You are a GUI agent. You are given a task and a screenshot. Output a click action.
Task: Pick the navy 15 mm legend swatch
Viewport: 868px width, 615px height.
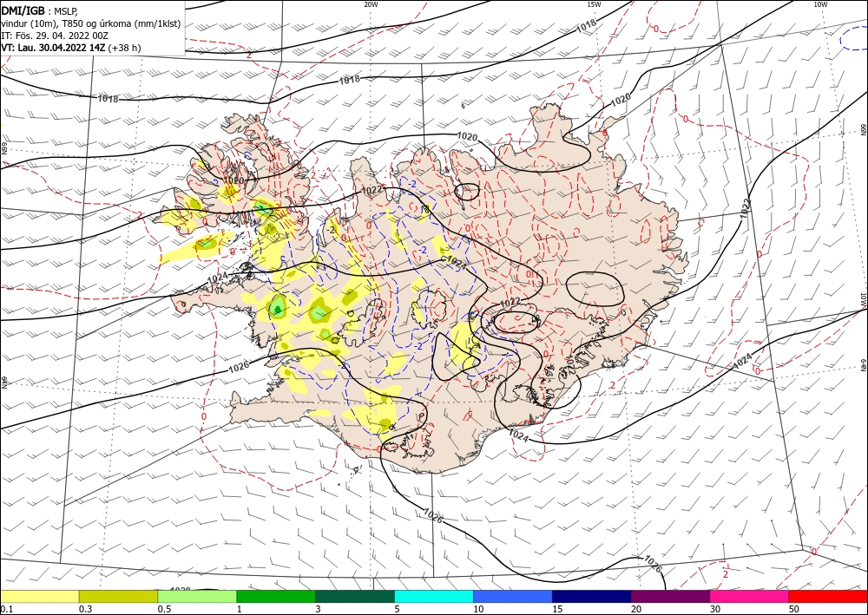point(592,596)
